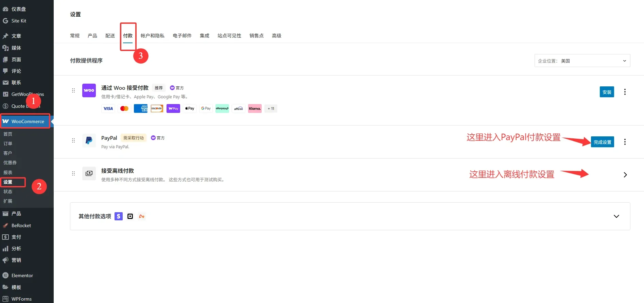Click the offline payments cash icon
Screen dimensions: 644x303
pyautogui.click(x=89, y=173)
